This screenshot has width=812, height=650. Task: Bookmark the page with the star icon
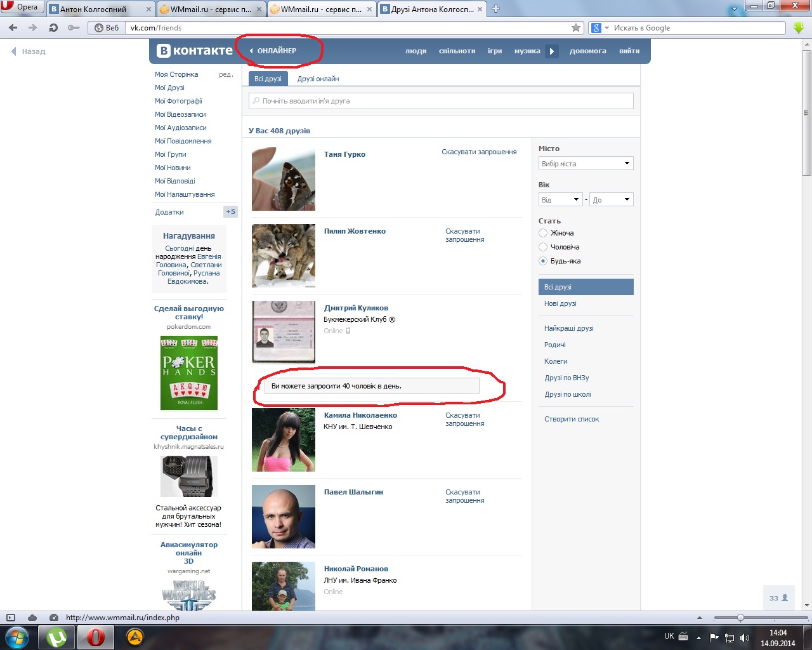[576, 28]
